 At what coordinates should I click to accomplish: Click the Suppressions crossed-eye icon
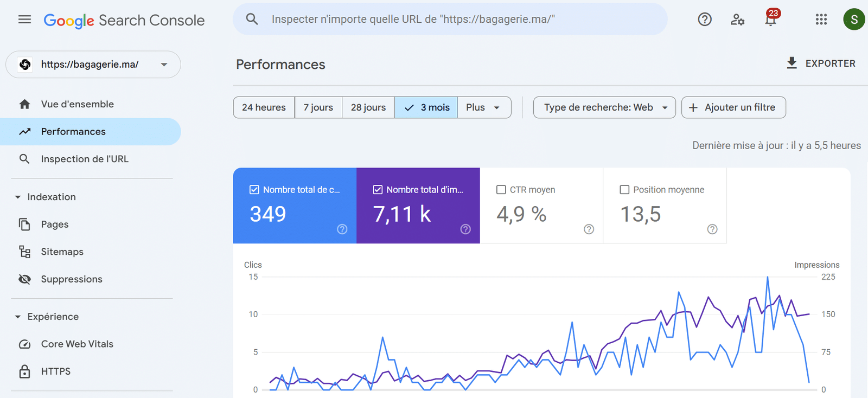[24, 279]
